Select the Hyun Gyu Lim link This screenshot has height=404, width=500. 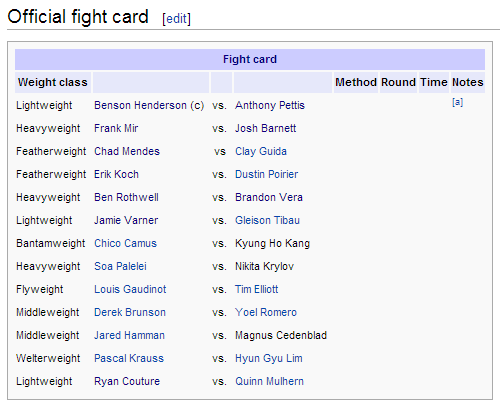click(269, 358)
